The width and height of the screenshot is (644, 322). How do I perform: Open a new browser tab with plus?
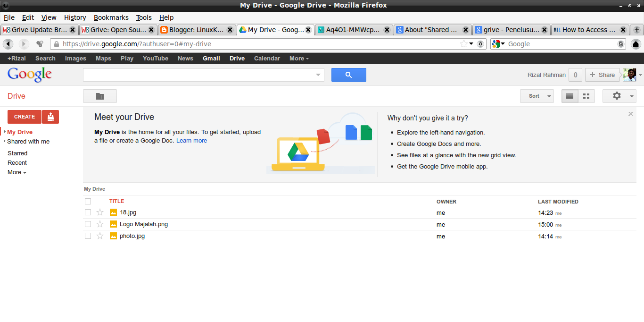tap(637, 30)
